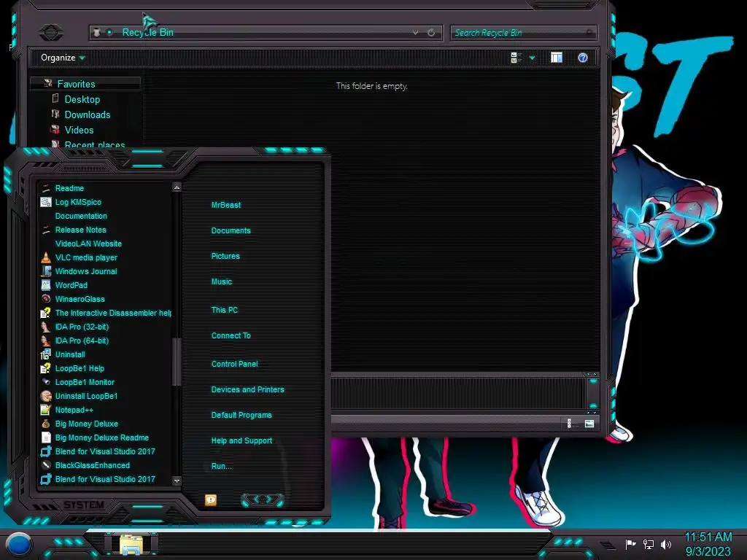
Task: Expand the address bar history dropdown
Action: (415, 32)
